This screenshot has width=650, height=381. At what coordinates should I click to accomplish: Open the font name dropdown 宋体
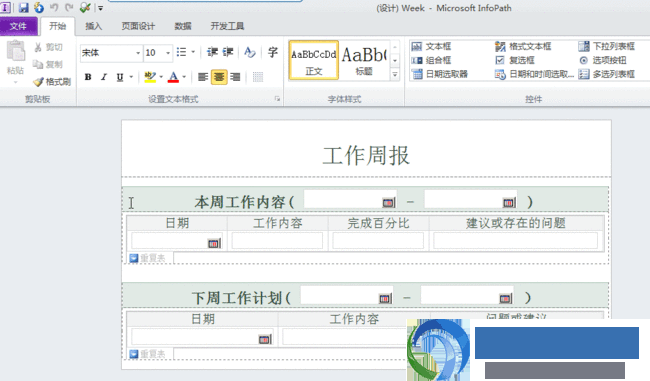point(138,53)
